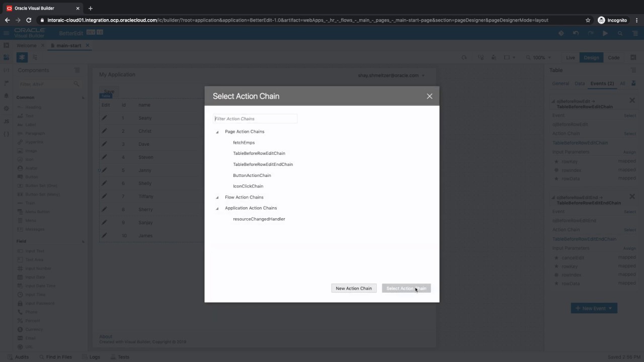This screenshot has height=362, width=644.
Task: Open Find in Files panel
Action: point(55,357)
